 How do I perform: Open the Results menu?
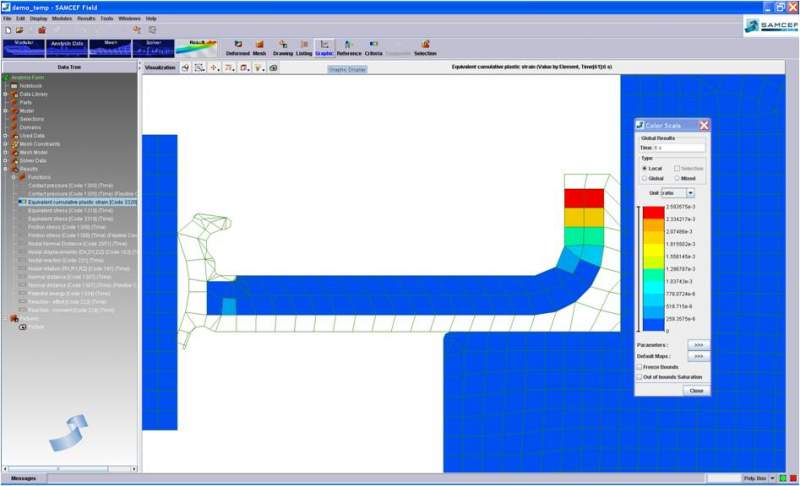tap(86, 18)
